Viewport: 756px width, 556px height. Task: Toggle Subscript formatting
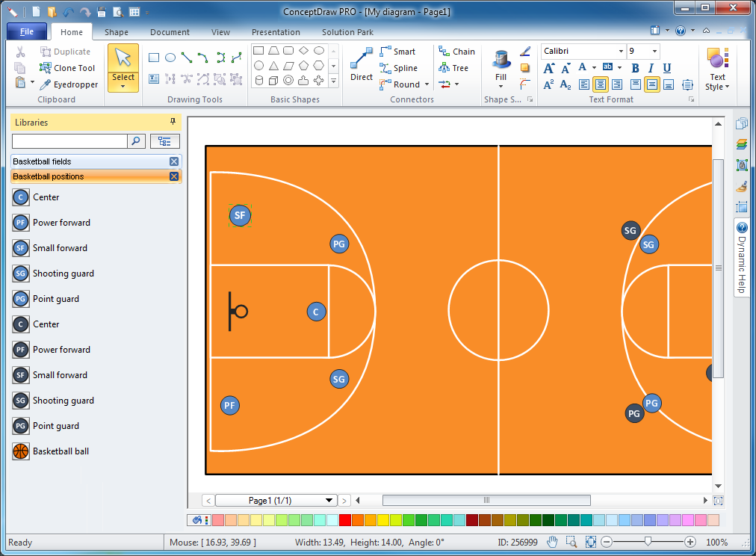coord(566,85)
